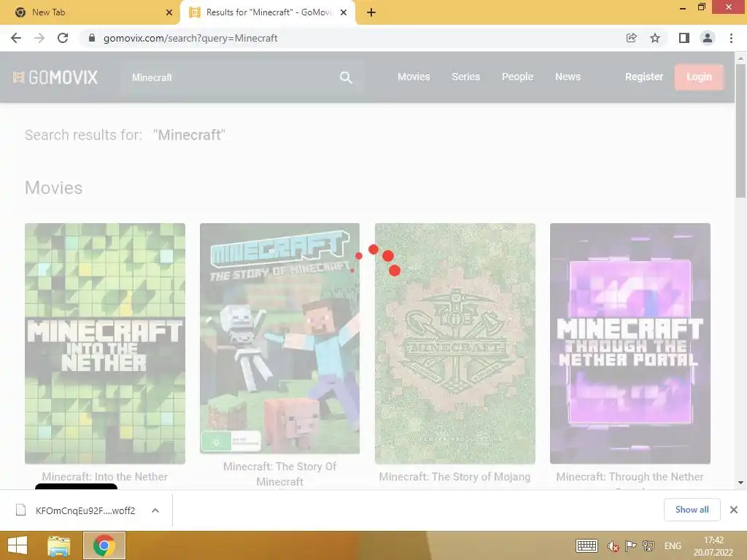Open a new browser tab
The image size is (747, 560).
(371, 12)
